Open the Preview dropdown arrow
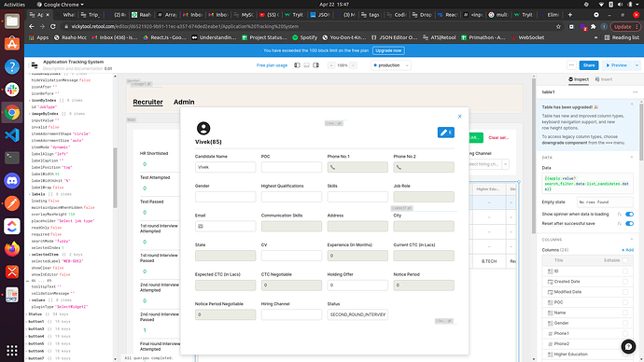Screen dimensions: 644x362 pos(637,65)
